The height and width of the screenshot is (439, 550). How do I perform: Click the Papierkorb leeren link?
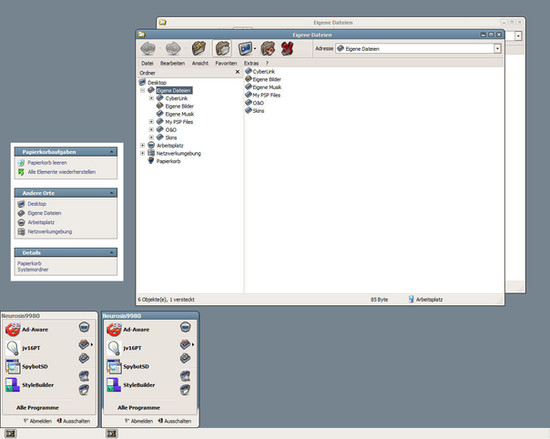pos(47,163)
